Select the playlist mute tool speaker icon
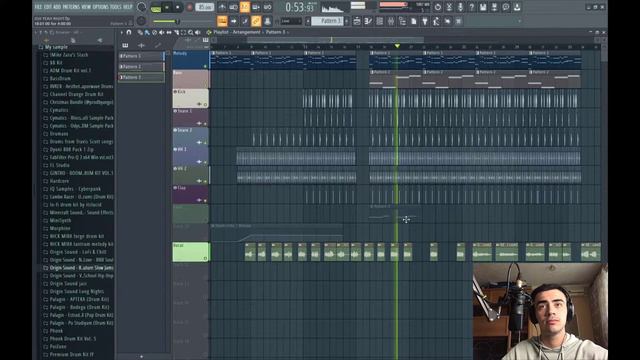The height and width of the screenshot is (360, 640). [162, 32]
